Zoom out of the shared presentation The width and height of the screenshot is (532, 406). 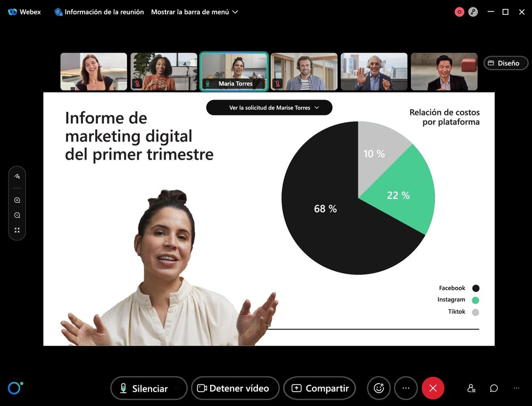point(17,215)
